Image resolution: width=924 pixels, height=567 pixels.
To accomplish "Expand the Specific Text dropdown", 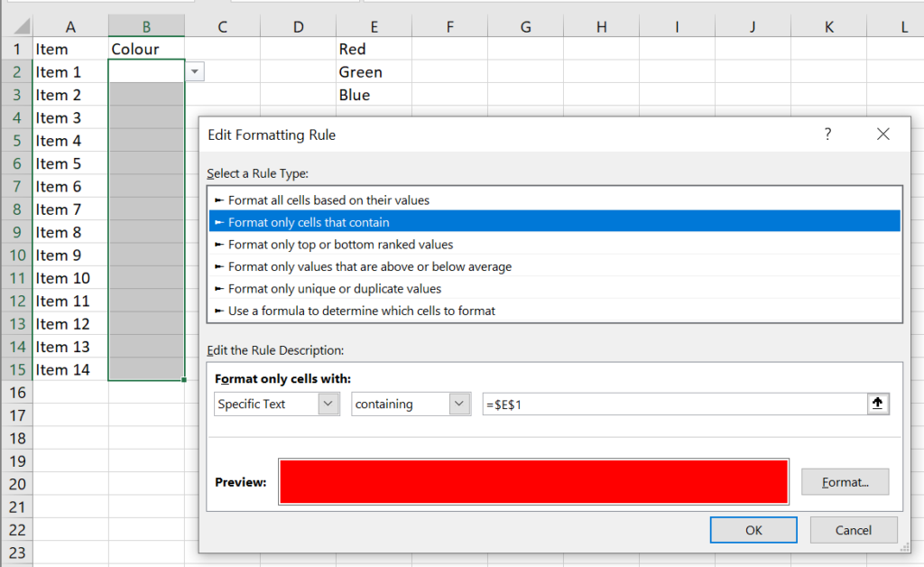I will [328, 404].
